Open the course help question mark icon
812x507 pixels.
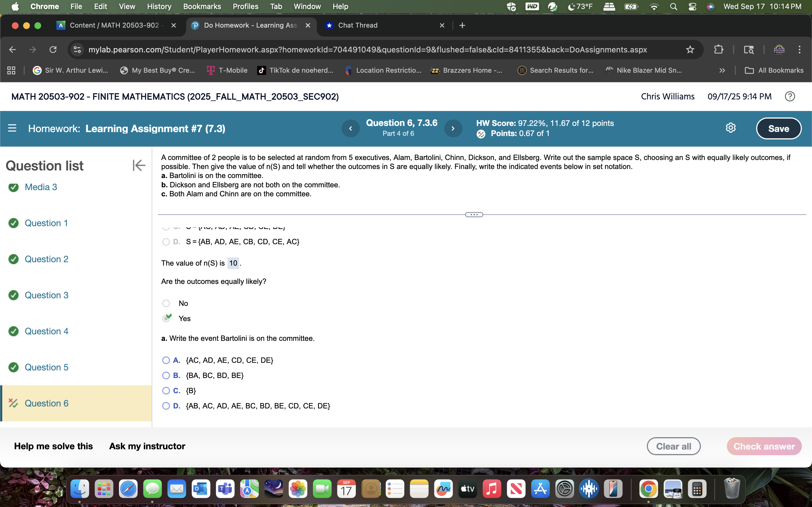pos(789,96)
